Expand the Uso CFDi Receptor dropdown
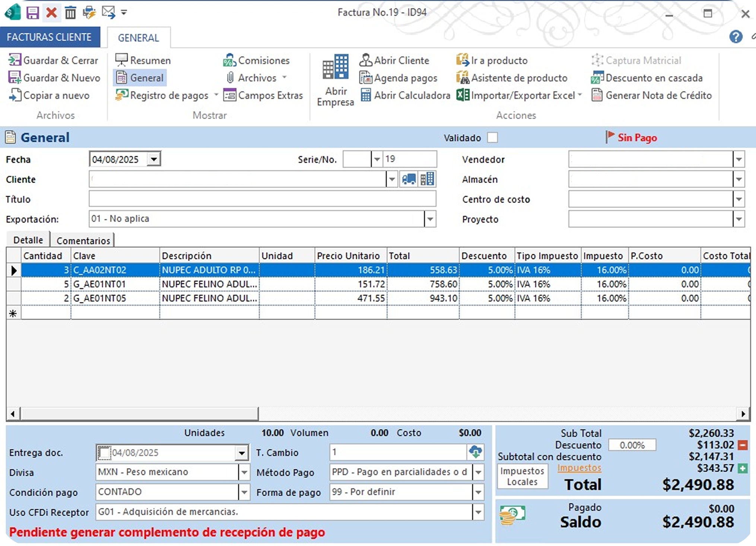The image size is (756, 546). click(478, 512)
